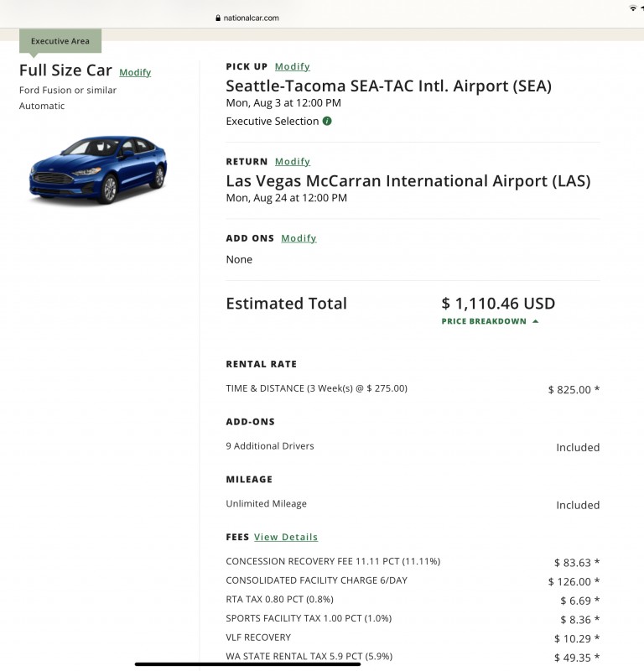Click the blue Ford Fusion car image
644x671 pixels.
[x=98, y=169]
